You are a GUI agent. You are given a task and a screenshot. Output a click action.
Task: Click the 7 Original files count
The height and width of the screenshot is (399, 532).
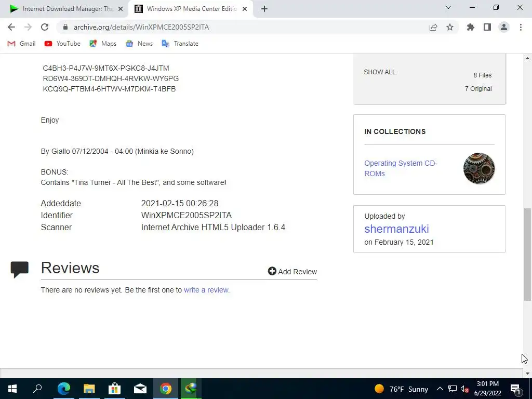point(478,88)
